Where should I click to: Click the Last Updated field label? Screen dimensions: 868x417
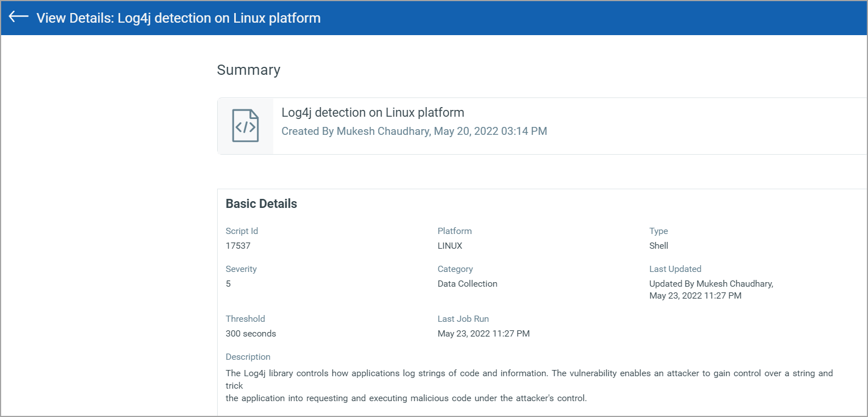click(x=675, y=269)
